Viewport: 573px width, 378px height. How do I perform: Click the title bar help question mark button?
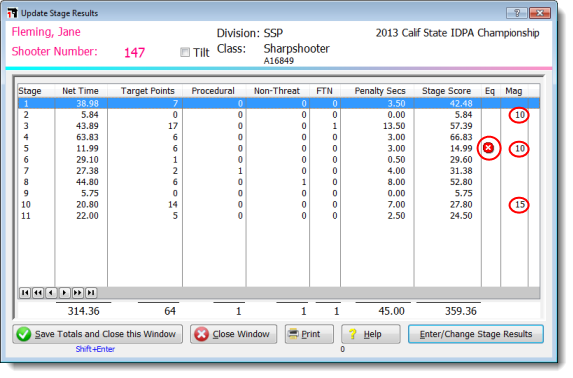tap(517, 13)
